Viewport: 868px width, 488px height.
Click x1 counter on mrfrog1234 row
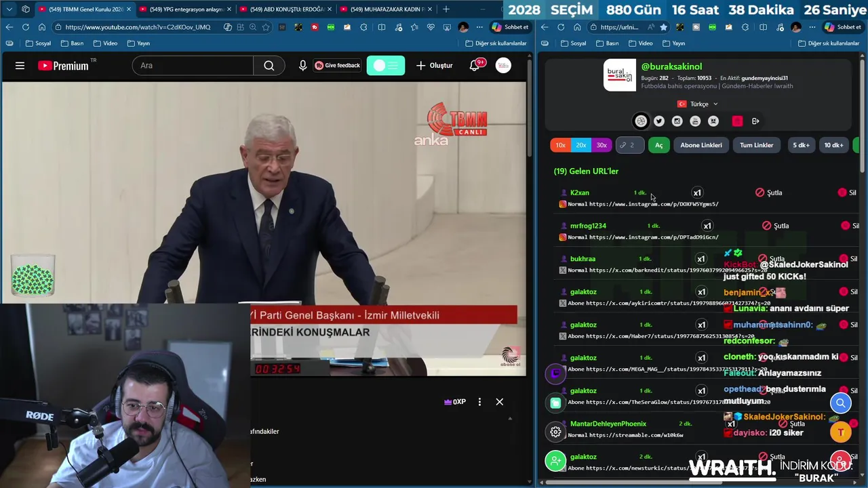tap(707, 226)
